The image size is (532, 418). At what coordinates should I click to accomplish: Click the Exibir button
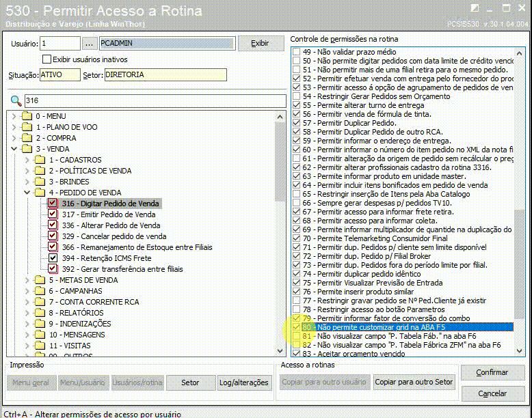261,44
